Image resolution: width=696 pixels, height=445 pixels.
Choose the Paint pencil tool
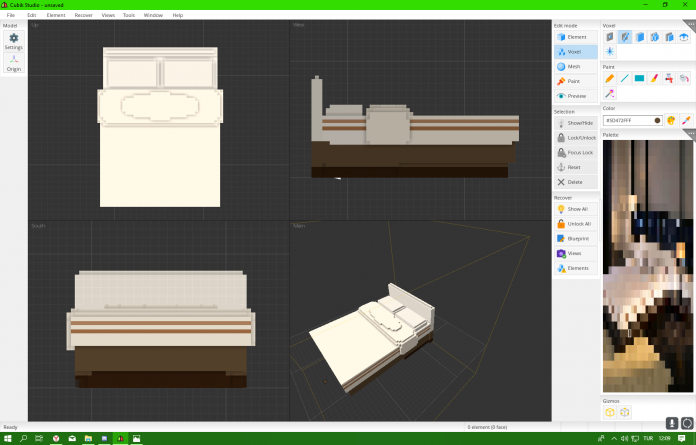[x=610, y=79]
